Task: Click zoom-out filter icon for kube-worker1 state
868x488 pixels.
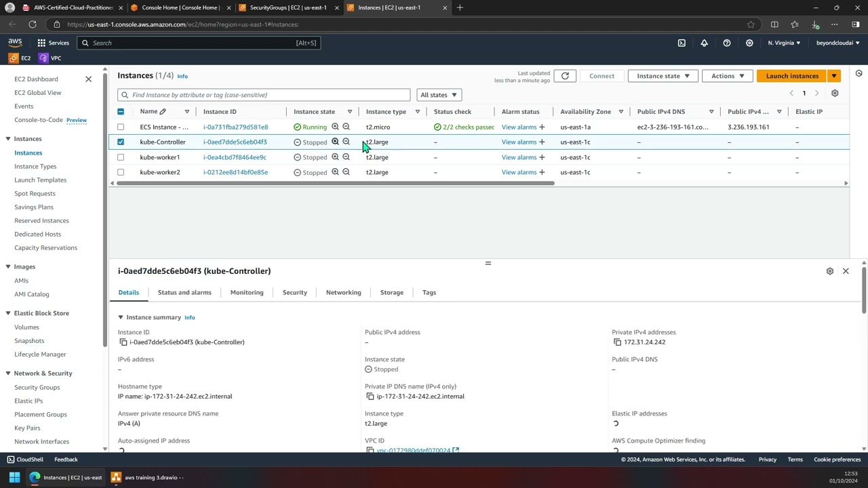Action: click(346, 157)
